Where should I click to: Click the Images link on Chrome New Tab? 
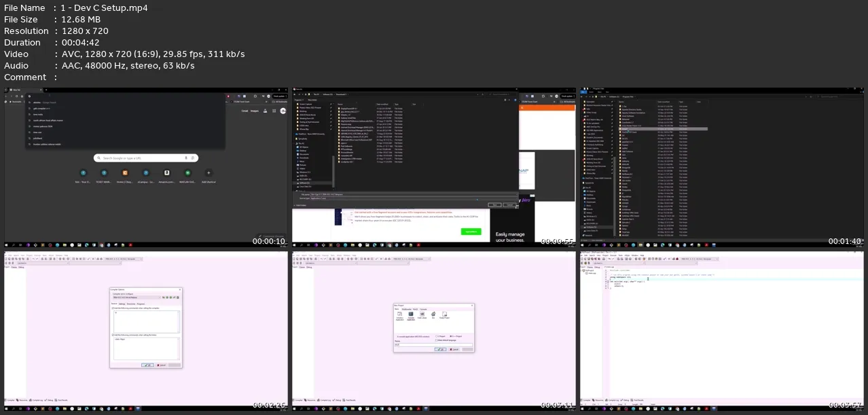[x=255, y=111]
